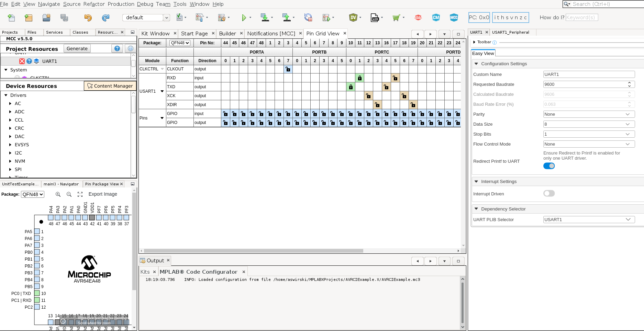This screenshot has width=644, height=331.
Task: Switch to the USART1_Peripheral tab
Action: (511, 32)
